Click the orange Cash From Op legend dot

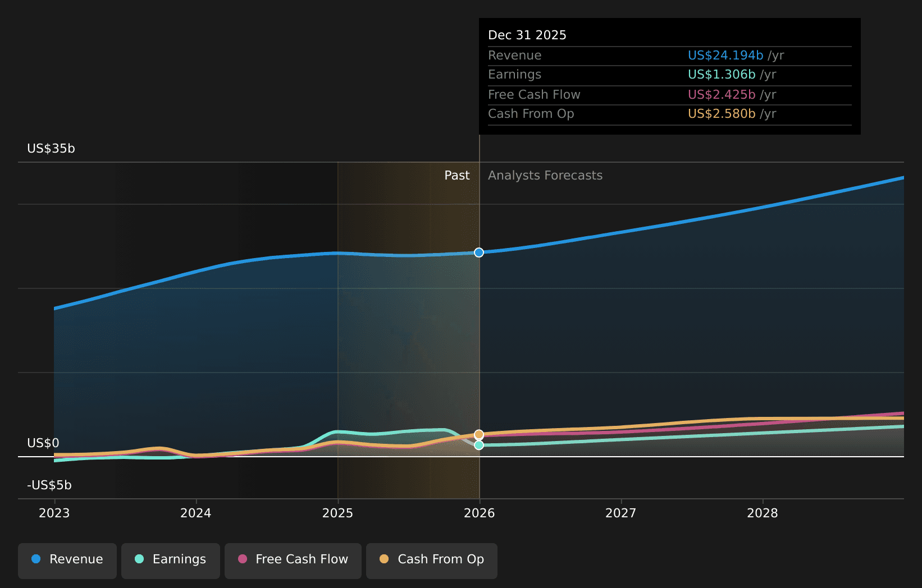coord(384,559)
